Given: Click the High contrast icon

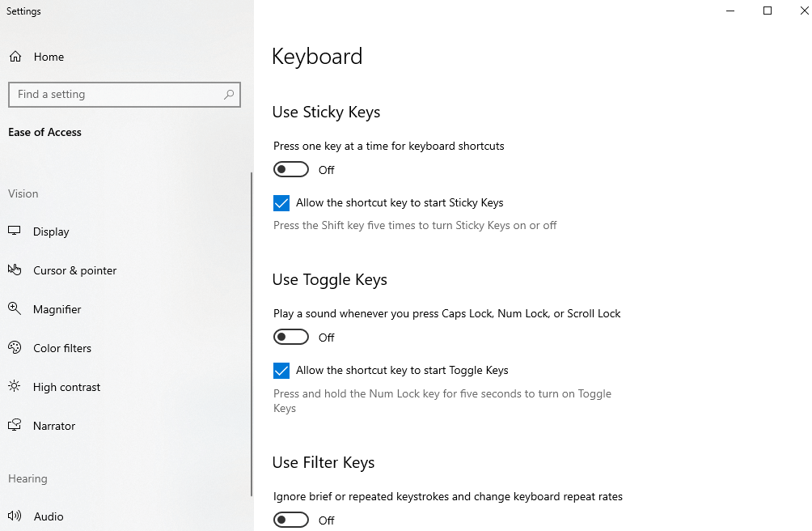Looking at the screenshot, I should coord(15,386).
